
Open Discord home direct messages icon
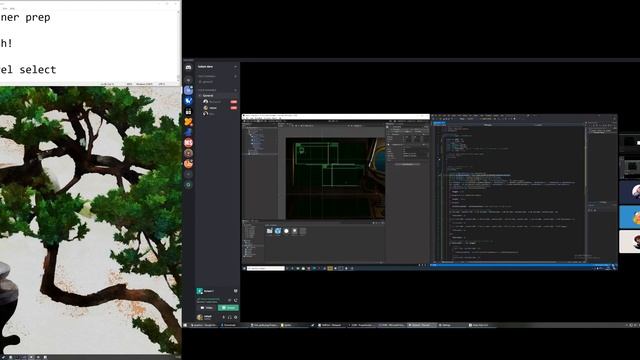point(188,67)
